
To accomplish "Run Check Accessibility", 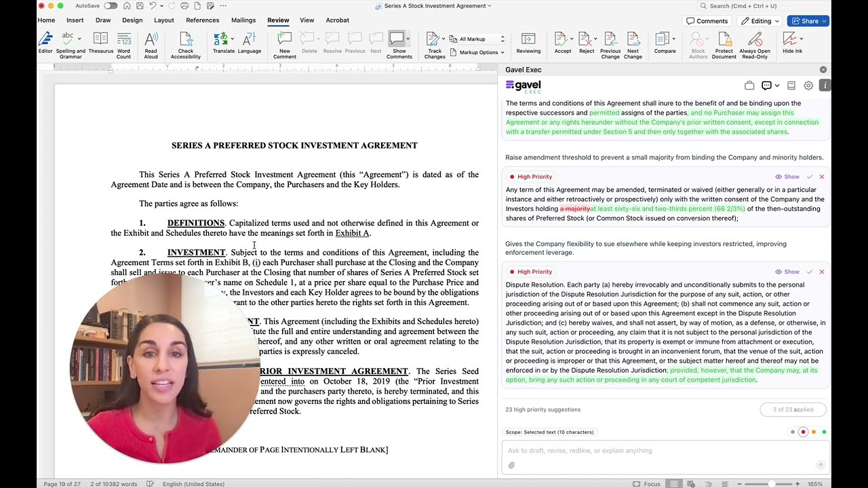I will [185, 45].
